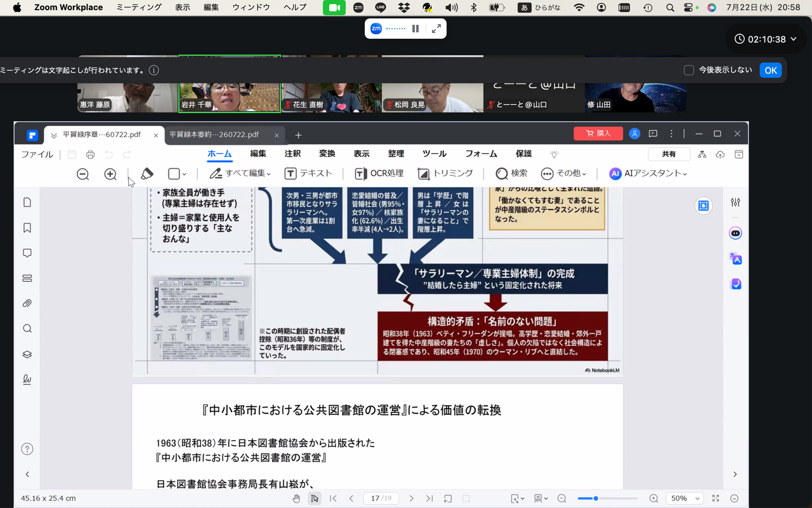Open the page layout dropdown in status bar

coord(540,498)
